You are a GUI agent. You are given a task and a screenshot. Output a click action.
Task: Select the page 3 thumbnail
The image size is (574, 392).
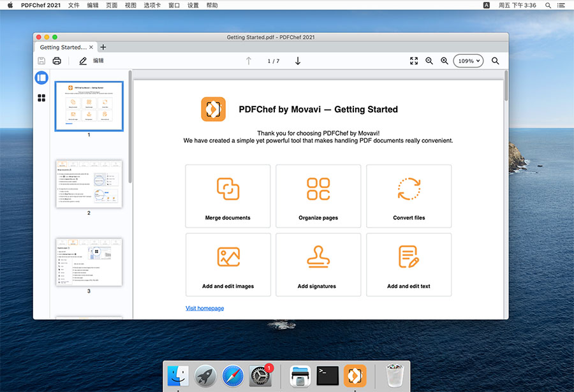click(x=89, y=262)
